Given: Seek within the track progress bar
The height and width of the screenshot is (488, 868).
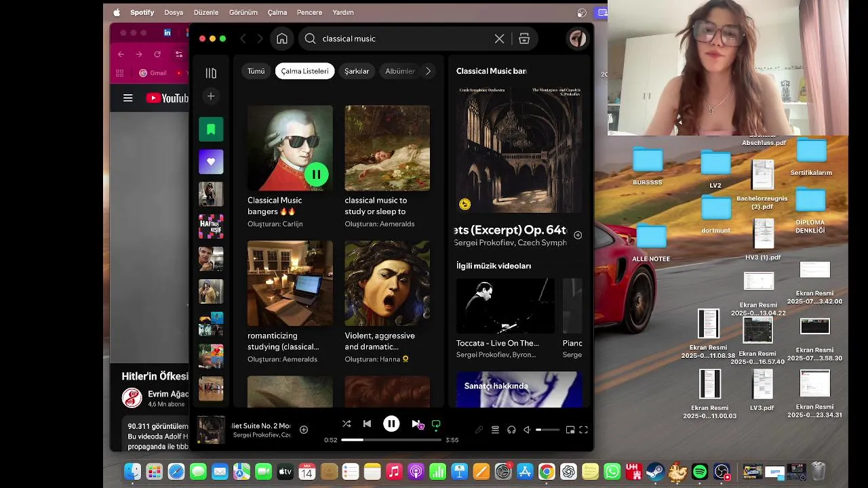Looking at the screenshot, I should point(391,440).
